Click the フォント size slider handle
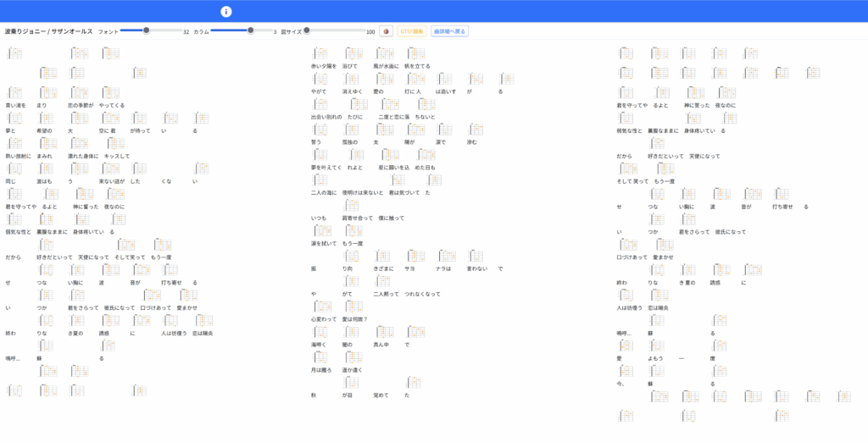868x442 pixels. click(147, 30)
